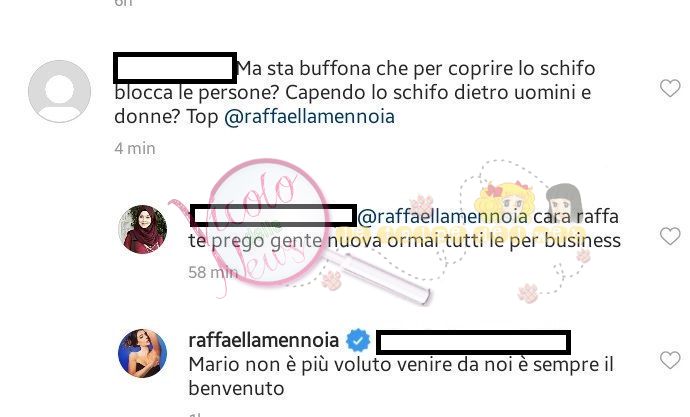Image resolution: width=690 pixels, height=417 pixels.
Task: Open raffaellamennoia's profile picture
Action: pos(143,353)
